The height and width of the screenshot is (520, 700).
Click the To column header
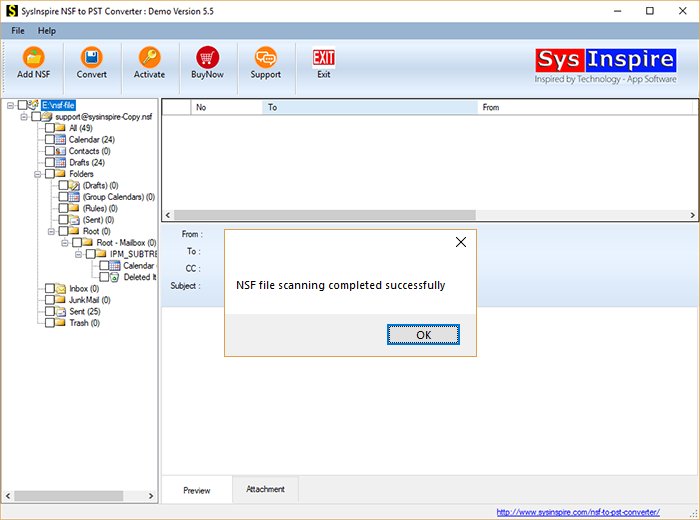(x=370, y=107)
